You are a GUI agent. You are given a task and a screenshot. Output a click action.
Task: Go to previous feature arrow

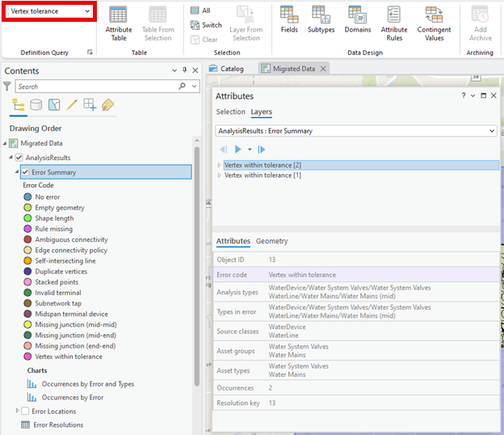pos(224,150)
